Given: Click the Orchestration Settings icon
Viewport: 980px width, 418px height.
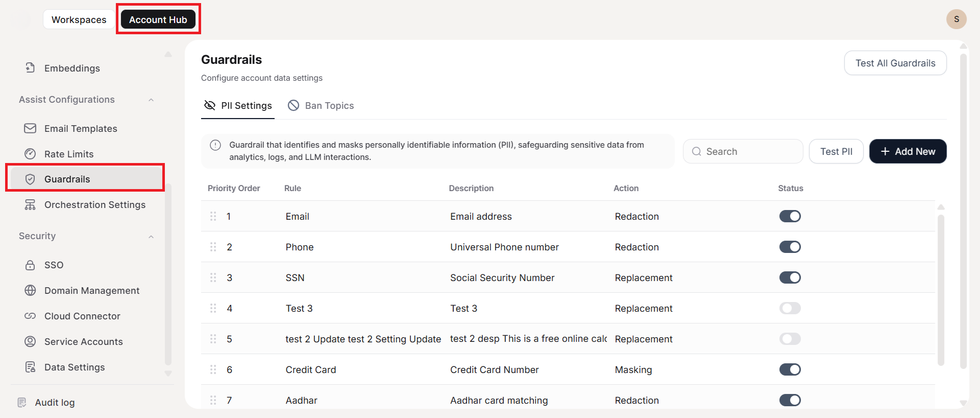Looking at the screenshot, I should [30, 205].
